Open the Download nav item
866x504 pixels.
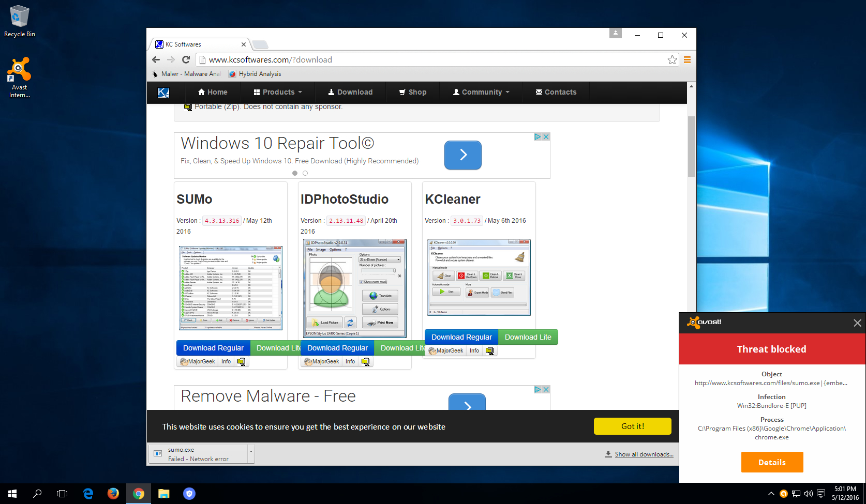click(x=350, y=92)
